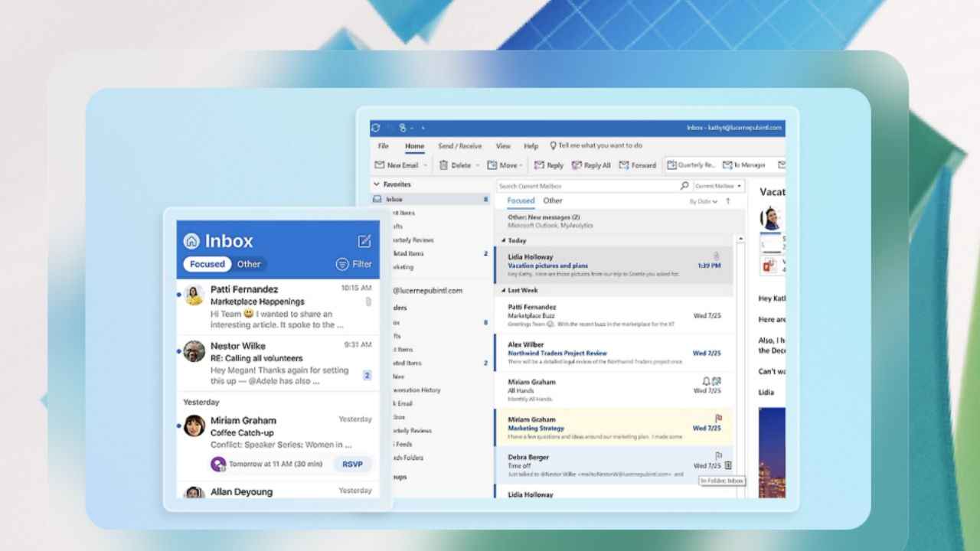The image size is (980, 551).
Task: Click the RSVP button on Coffee Catch-up
Action: [353, 464]
